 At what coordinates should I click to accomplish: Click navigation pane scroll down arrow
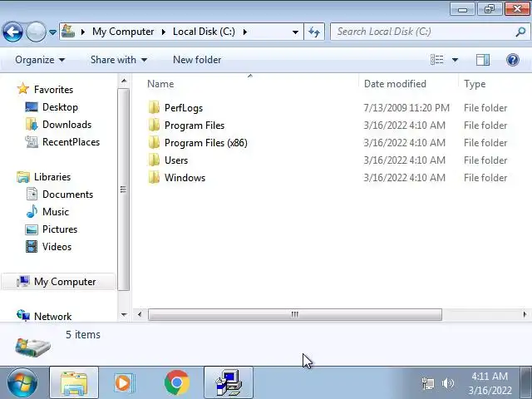click(x=124, y=315)
